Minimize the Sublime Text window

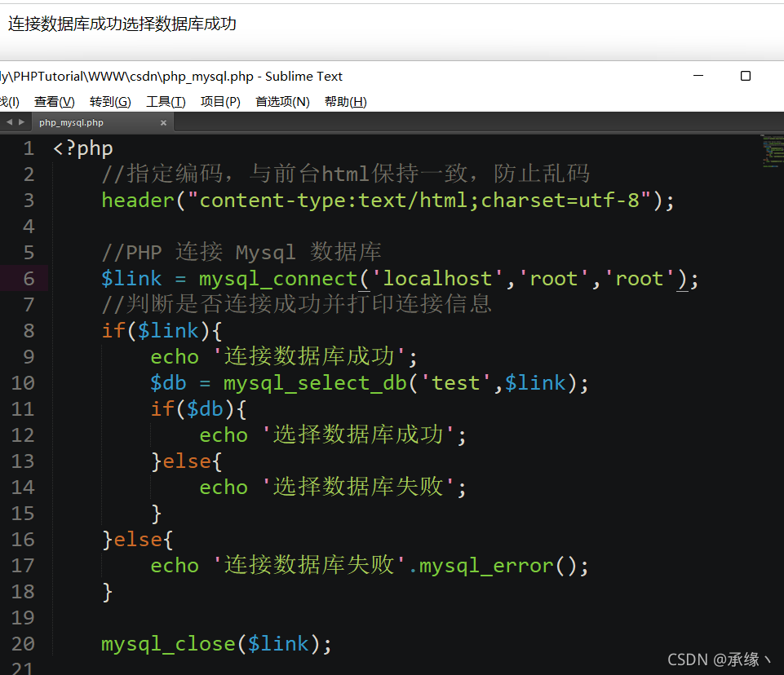click(x=698, y=76)
